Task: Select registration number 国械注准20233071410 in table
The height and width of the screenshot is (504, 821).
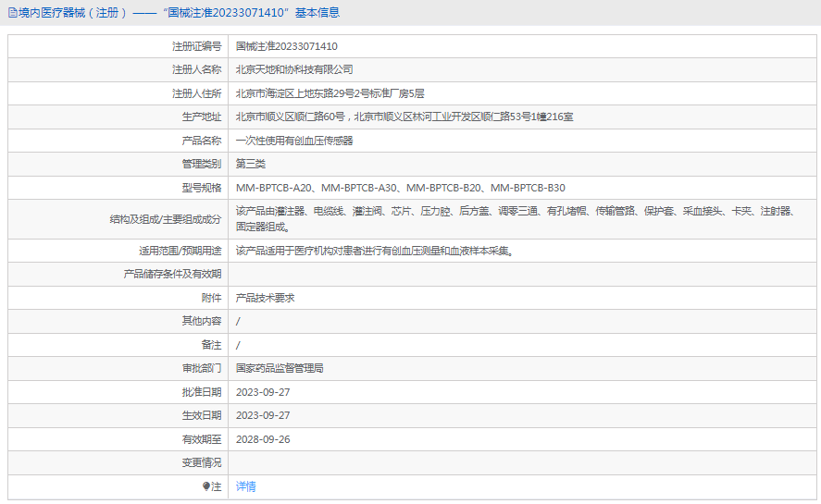Action: point(286,46)
